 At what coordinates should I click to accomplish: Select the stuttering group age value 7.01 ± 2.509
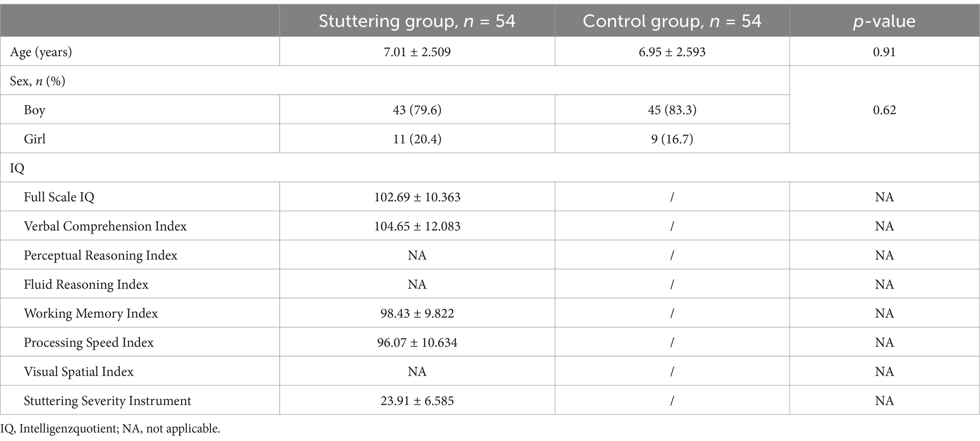pos(417,52)
